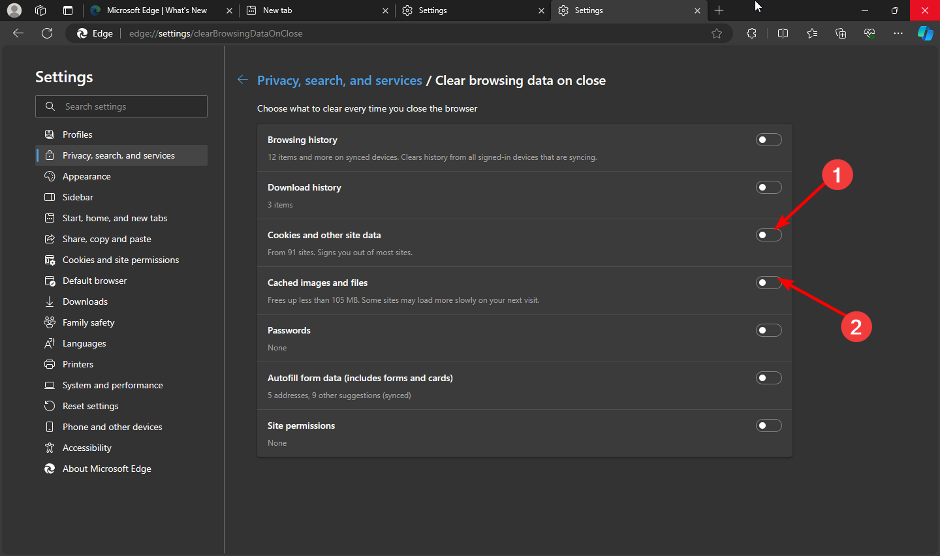Open Appearance settings section
Viewport: 940px width, 556px height.
(122, 176)
